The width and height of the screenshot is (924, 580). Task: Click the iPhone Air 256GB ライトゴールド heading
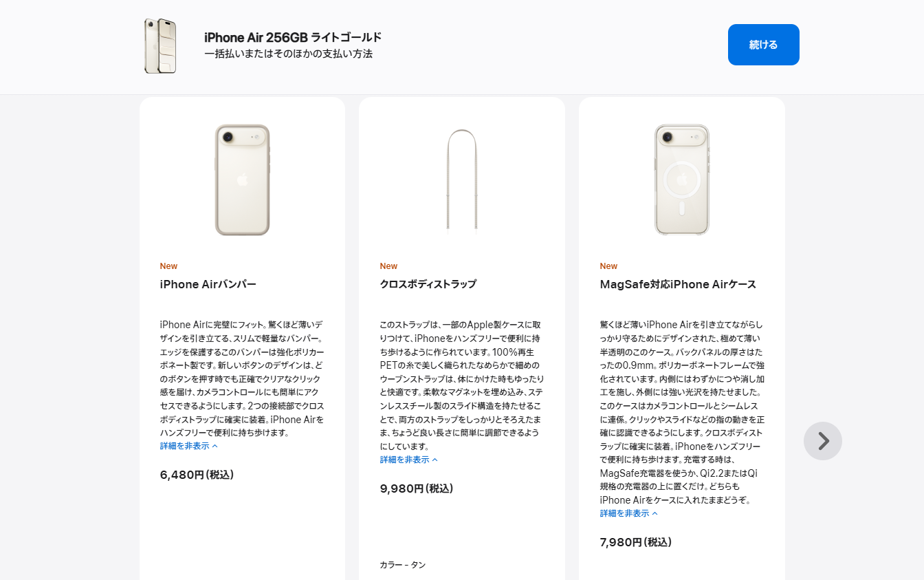point(293,37)
